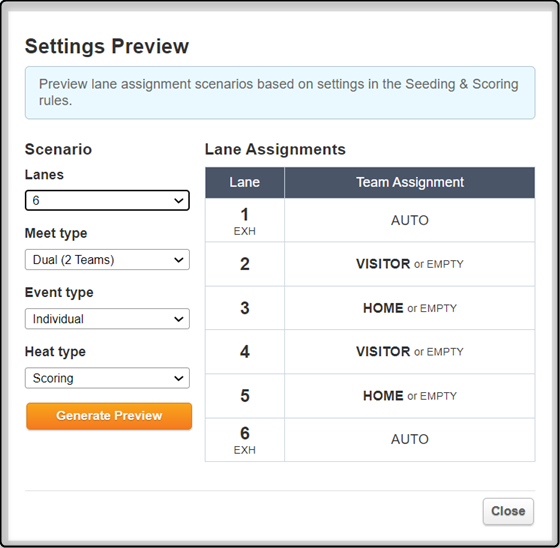Screen dimensions: 560x548
Task: Select lane 6 EXH cell
Action: pos(245,440)
